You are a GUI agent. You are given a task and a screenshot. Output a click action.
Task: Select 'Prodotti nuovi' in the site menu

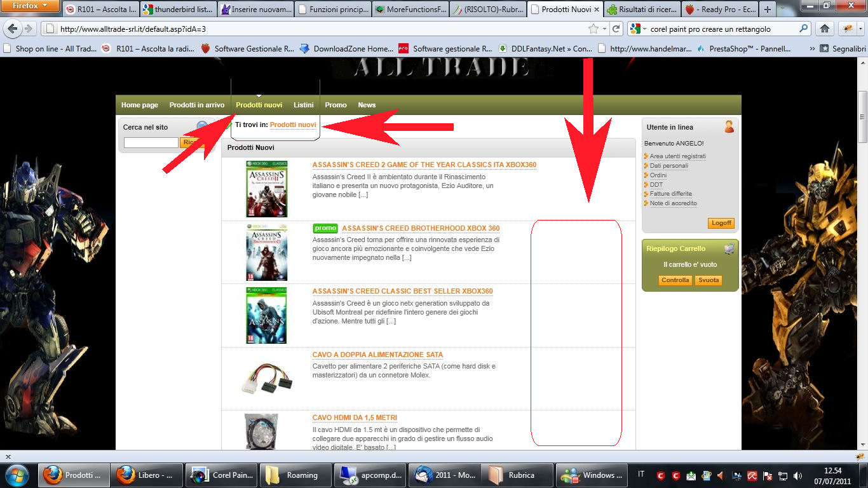point(259,105)
